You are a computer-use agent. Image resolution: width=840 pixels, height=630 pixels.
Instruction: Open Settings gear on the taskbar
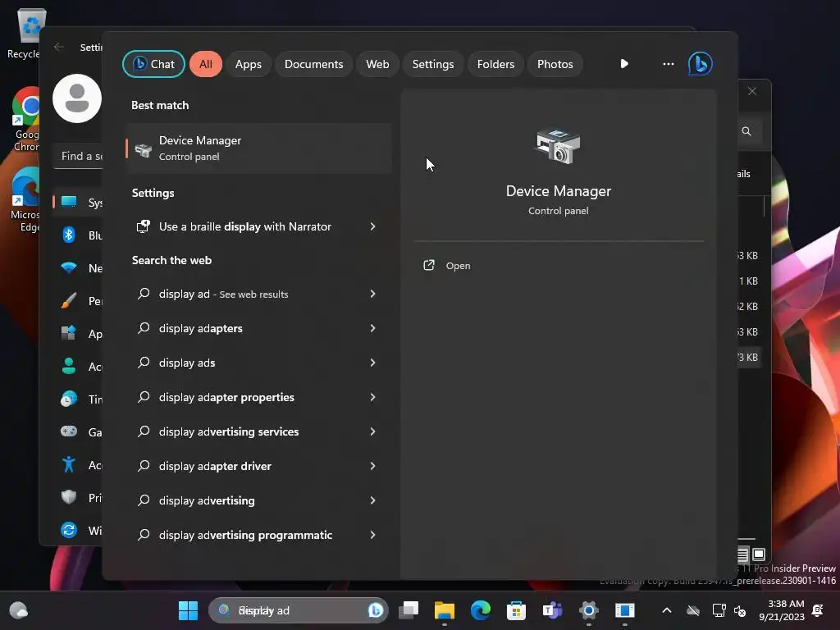[589, 610]
